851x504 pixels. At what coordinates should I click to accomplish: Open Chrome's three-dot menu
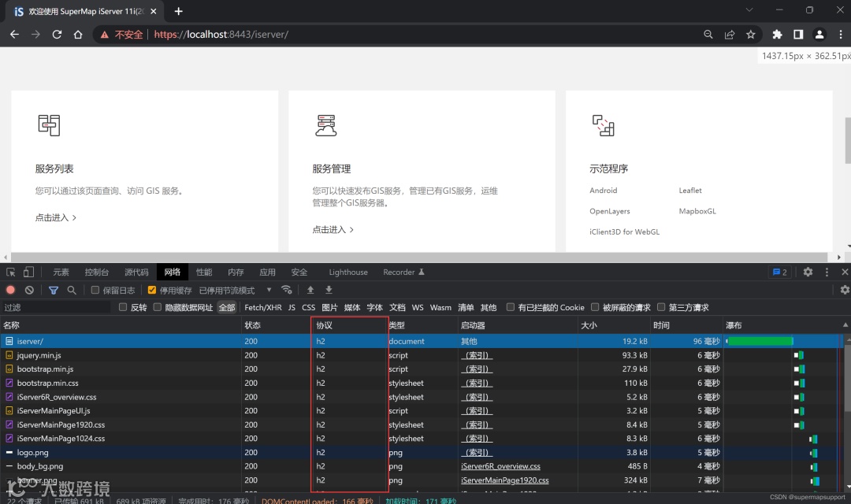point(841,34)
